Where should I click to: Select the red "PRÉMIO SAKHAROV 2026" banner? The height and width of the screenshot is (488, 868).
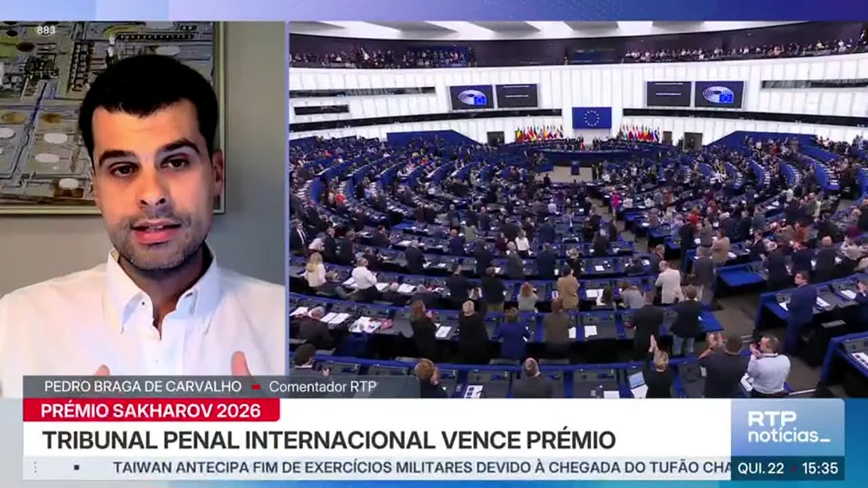point(151,410)
